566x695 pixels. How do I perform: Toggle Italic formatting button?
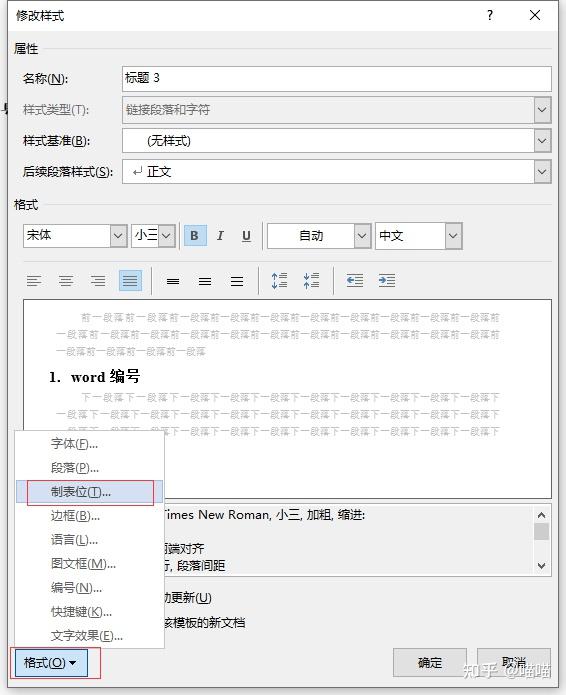[x=220, y=235]
